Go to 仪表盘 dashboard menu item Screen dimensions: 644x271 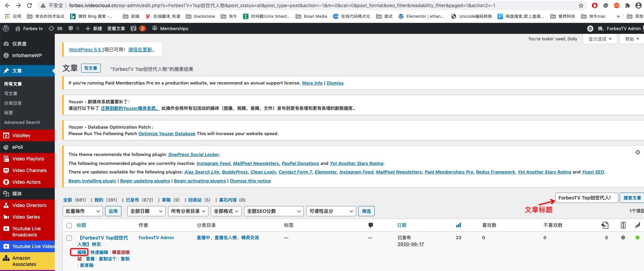coord(20,44)
